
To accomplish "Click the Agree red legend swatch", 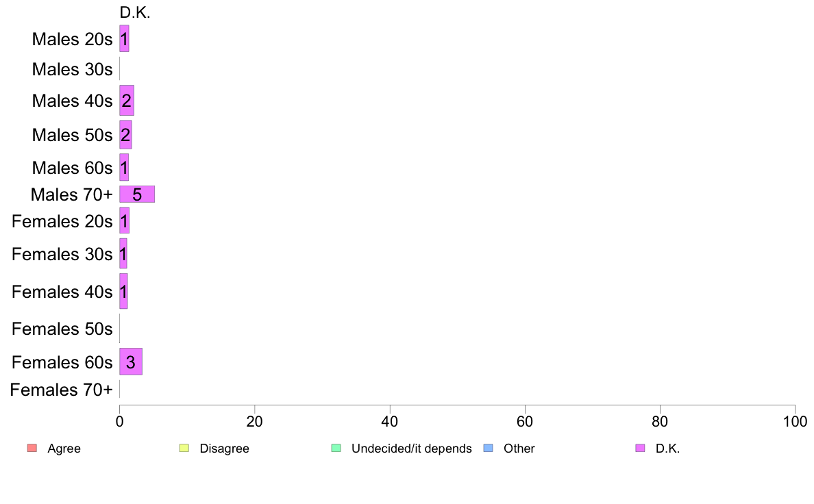I will (x=32, y=448).
